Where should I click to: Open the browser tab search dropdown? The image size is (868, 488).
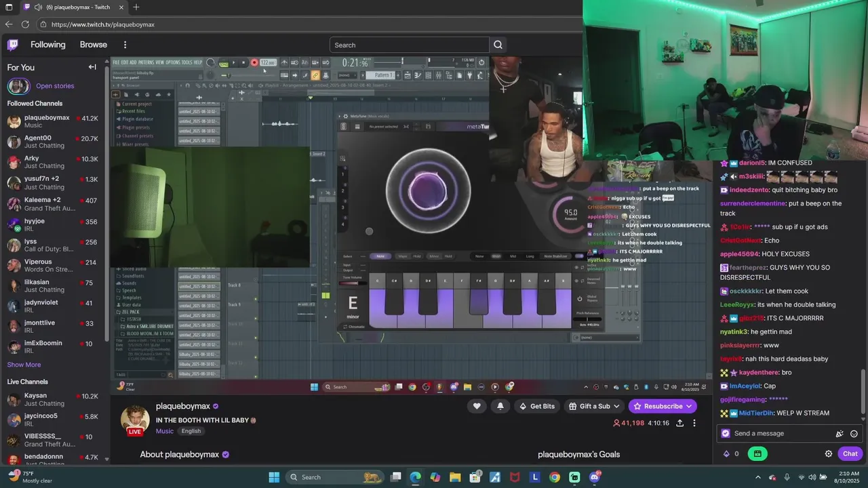click(x=9, y=7)
